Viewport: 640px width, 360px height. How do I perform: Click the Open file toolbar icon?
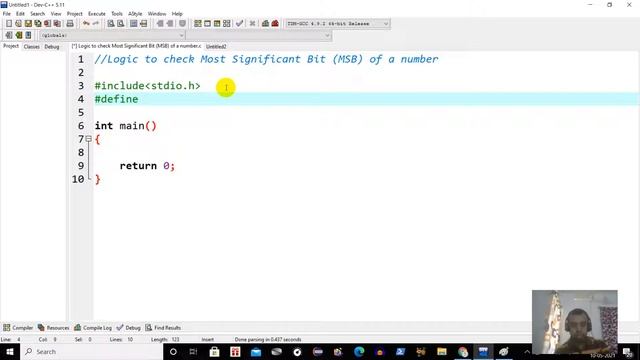18,24
